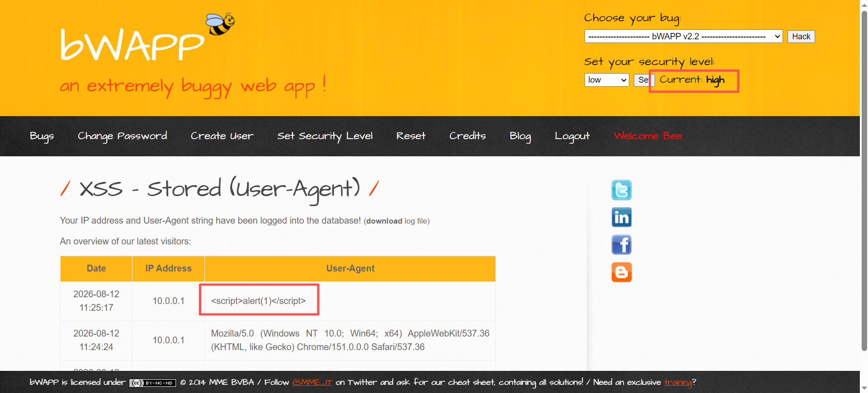Click the Date column header

click(96, 268)
